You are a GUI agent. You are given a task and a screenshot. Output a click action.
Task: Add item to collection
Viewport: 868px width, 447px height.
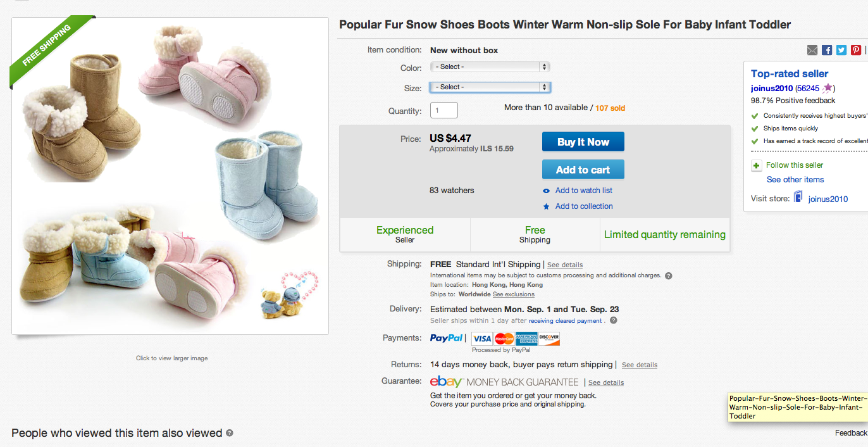pyautogui.click(x=583, y=206)
